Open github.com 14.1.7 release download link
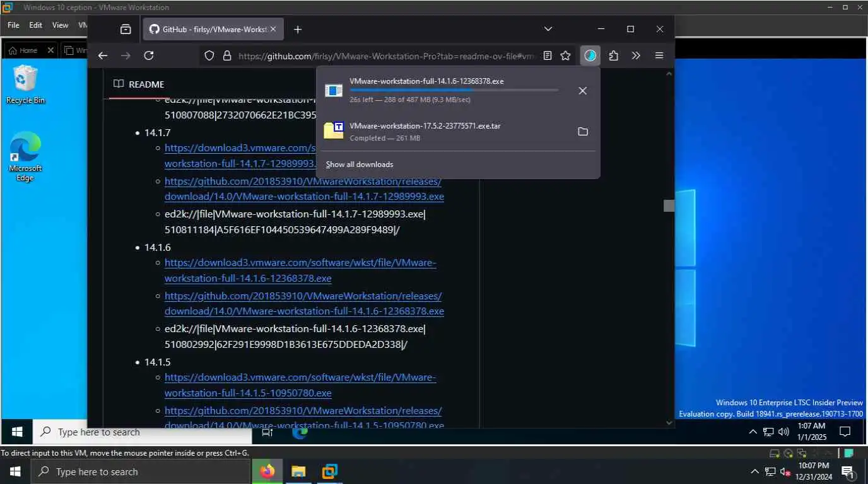The image size is (868, 484). tap(304, 189)
